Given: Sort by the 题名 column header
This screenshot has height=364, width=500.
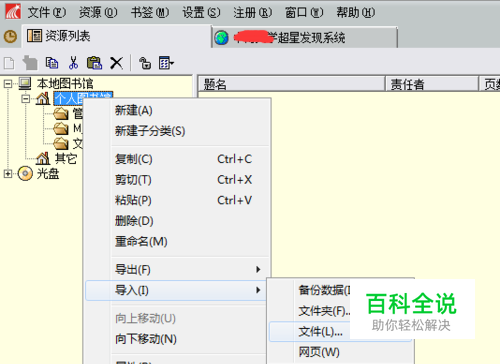Looking at the screenshot, I should click(x=292, y=84).
